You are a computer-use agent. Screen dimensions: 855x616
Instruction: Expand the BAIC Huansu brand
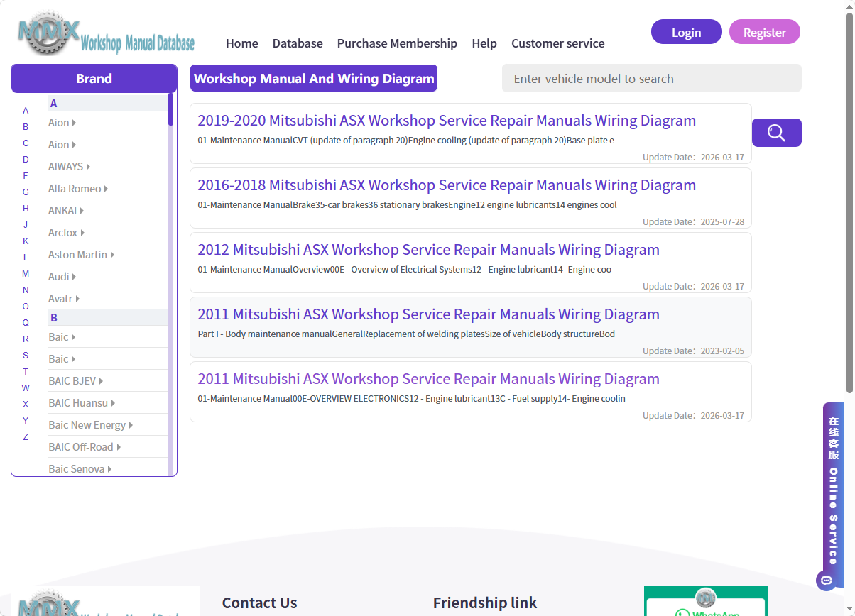82,403
